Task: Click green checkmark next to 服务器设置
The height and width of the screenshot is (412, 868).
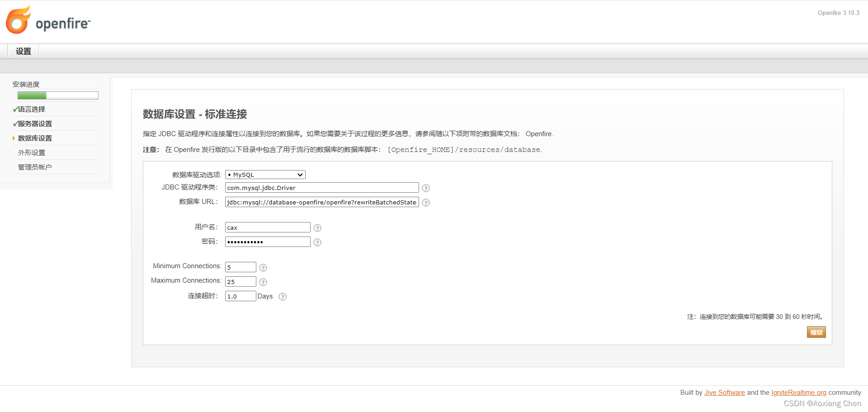Action: 15,124
